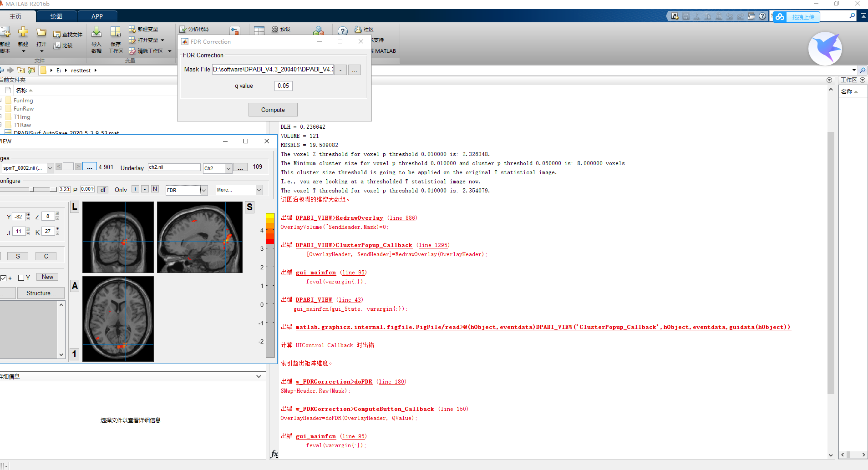Click the sagittal brain slice image

tap(200, 237)
